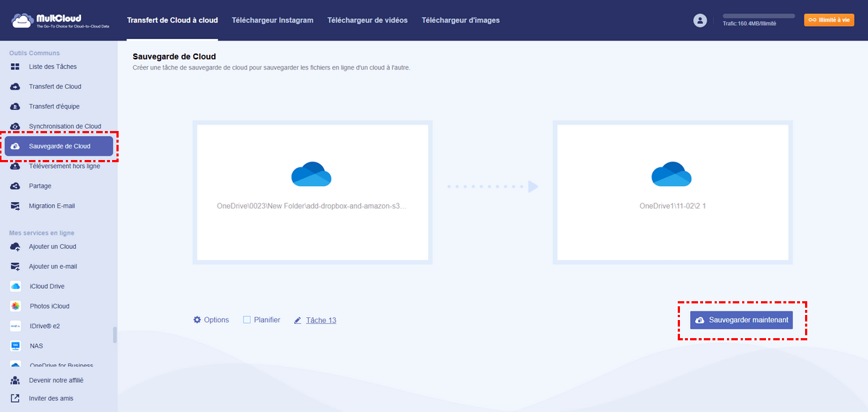Select destination box OneDrive1\11-02\2 1
Screen dimensions: 868x412
(673, 192)
